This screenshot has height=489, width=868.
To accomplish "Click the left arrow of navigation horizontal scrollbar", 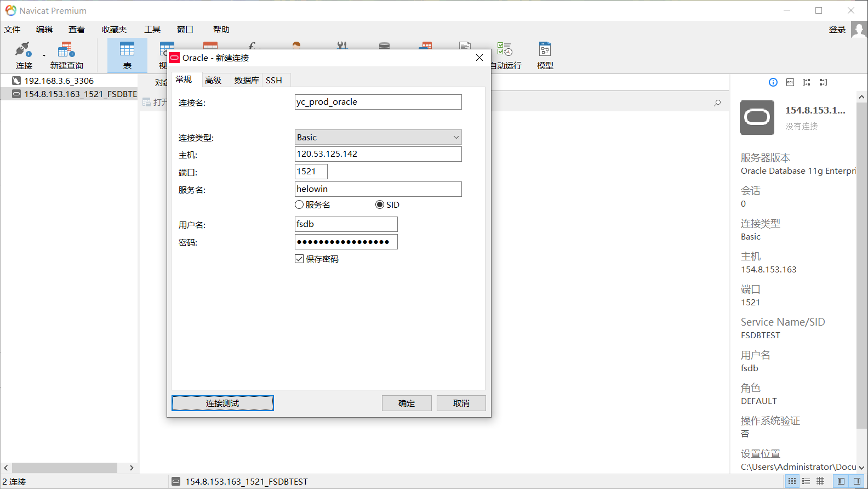I will tap(6, 468).
